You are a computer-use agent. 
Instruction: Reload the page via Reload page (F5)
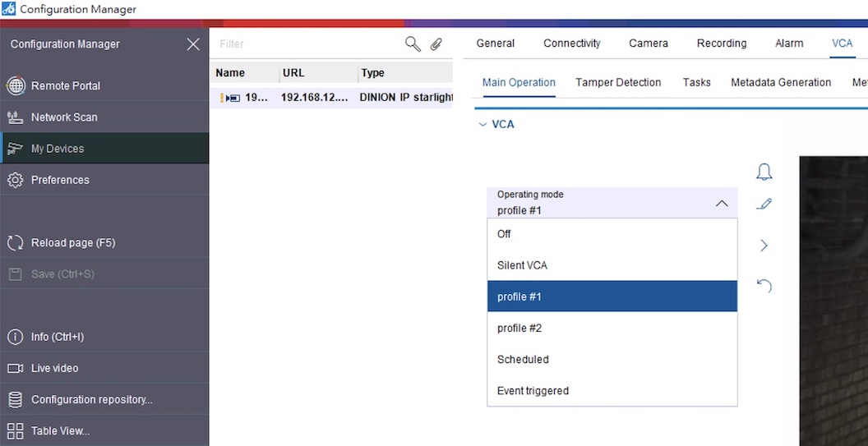point(104,242)
